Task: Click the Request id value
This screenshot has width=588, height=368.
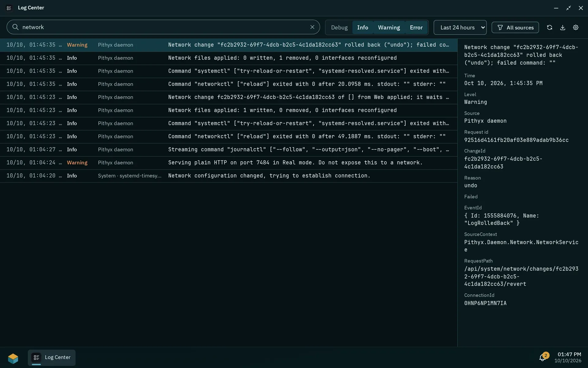Action: [516, 140]
